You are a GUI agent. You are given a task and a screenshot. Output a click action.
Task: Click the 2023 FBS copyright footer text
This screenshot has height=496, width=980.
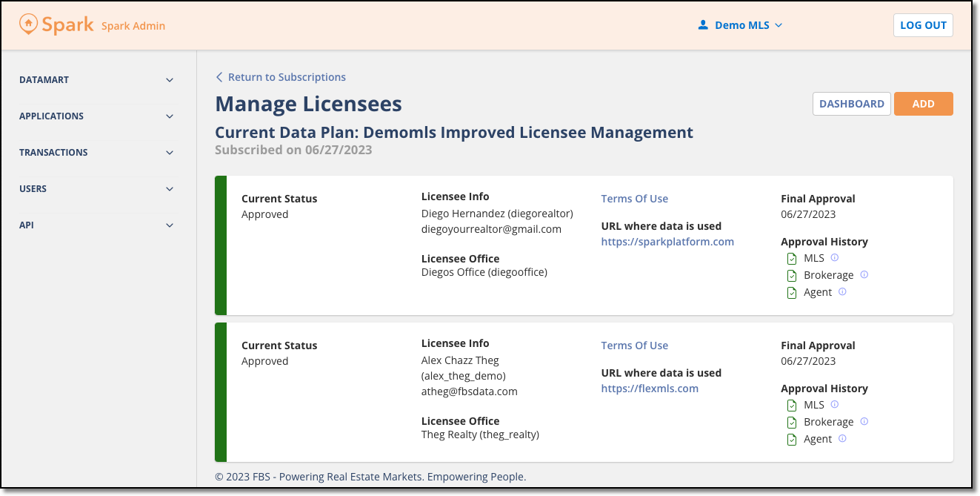tap(370, 477)
